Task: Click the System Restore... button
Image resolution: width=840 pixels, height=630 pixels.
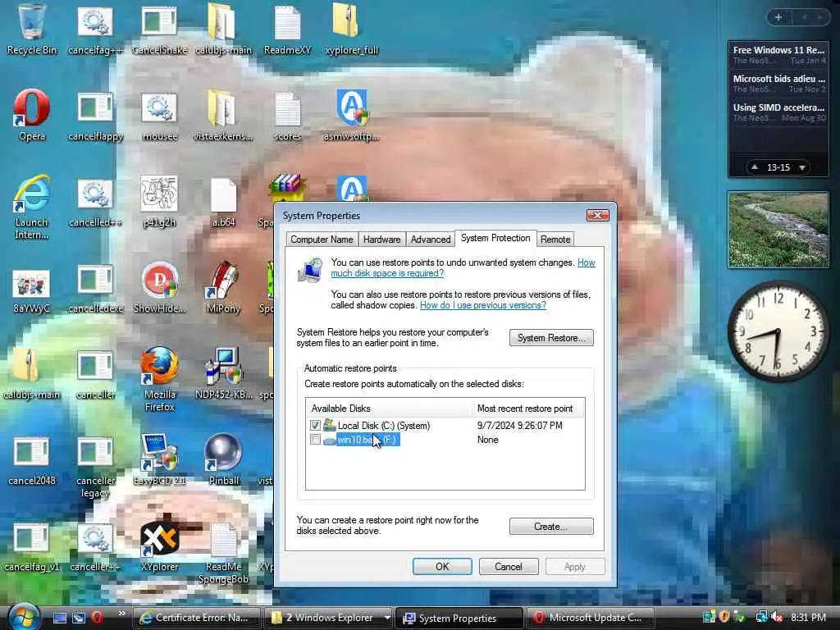Action: click(551, 338)
